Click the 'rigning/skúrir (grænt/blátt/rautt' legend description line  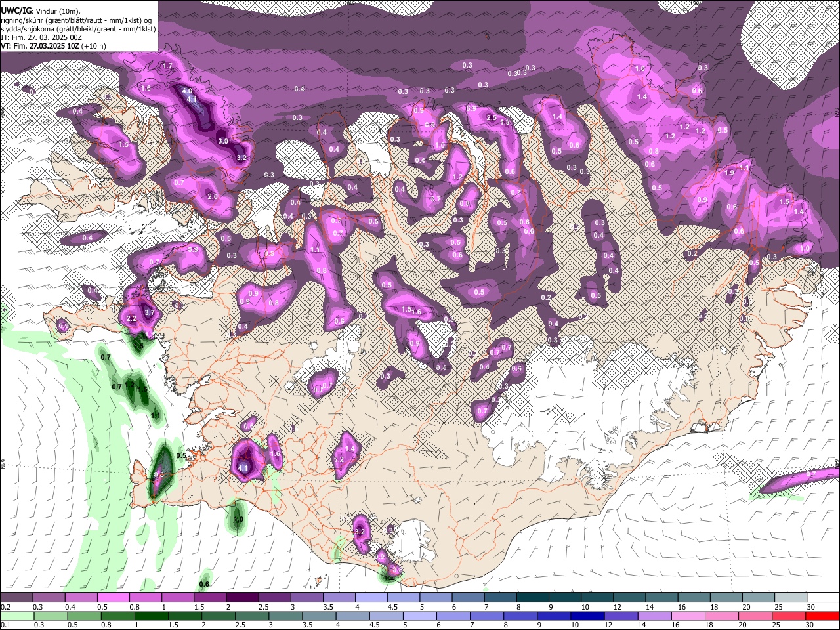77,20
